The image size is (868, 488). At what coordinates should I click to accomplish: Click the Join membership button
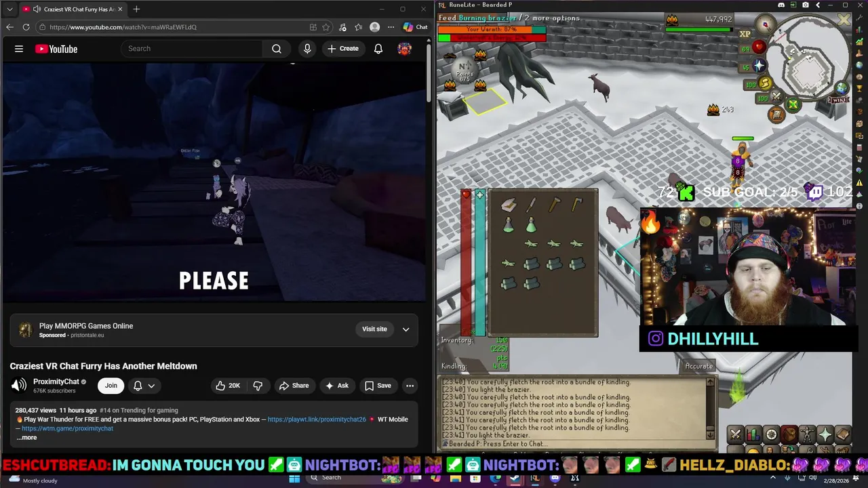tap(111, 386)
